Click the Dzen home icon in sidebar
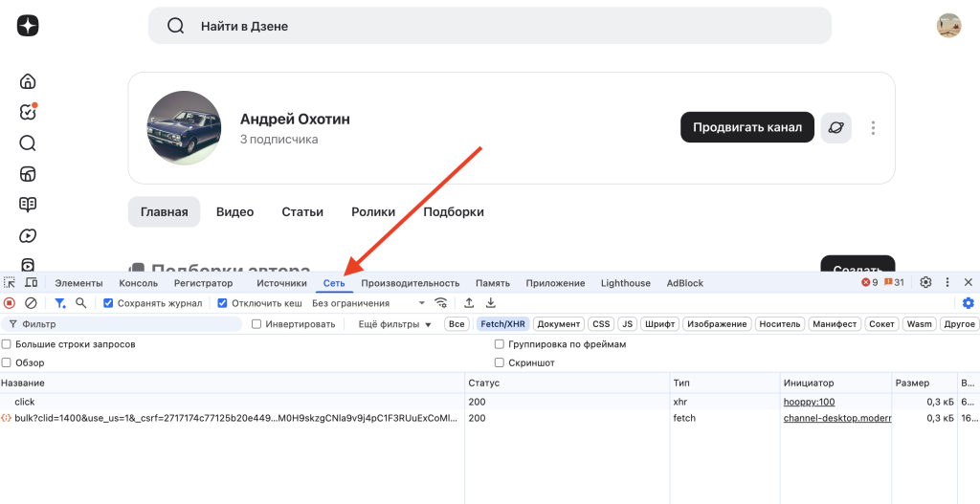Screen dimensions: 980x504 point(28,82)
